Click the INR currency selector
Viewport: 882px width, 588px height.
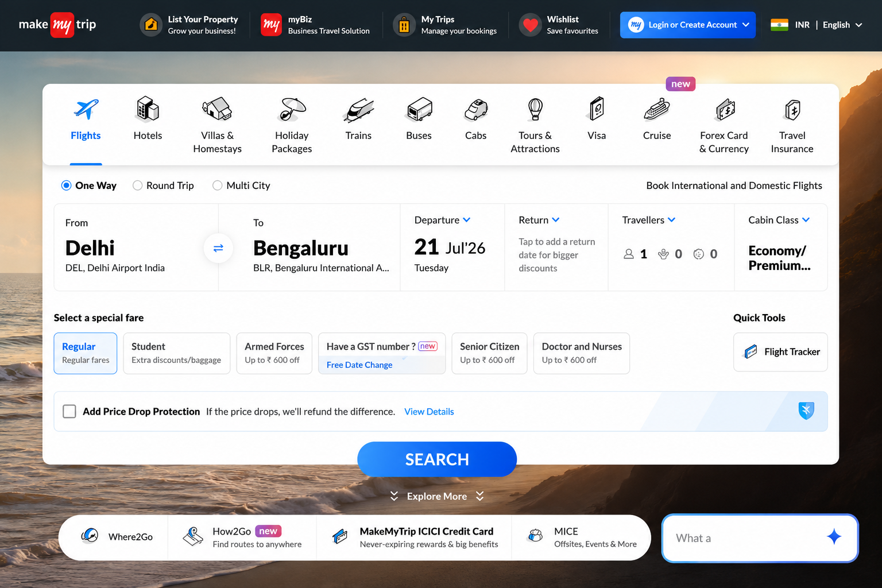click(802, 25)
